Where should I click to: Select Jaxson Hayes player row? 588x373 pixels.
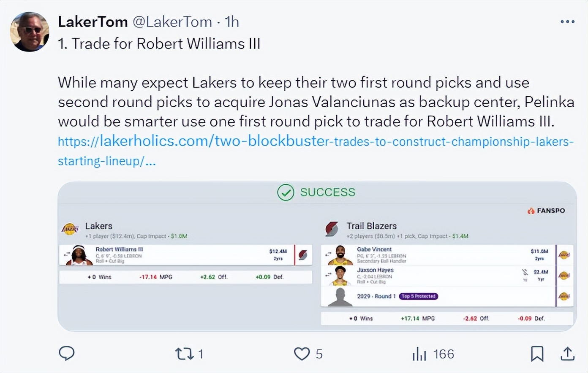447,276
